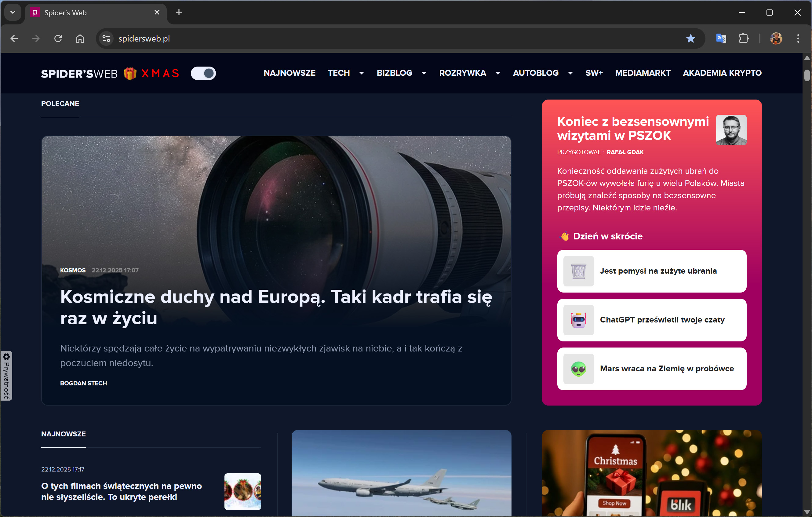
Task: Click the bookmark star icon
Action: [690, 38]
